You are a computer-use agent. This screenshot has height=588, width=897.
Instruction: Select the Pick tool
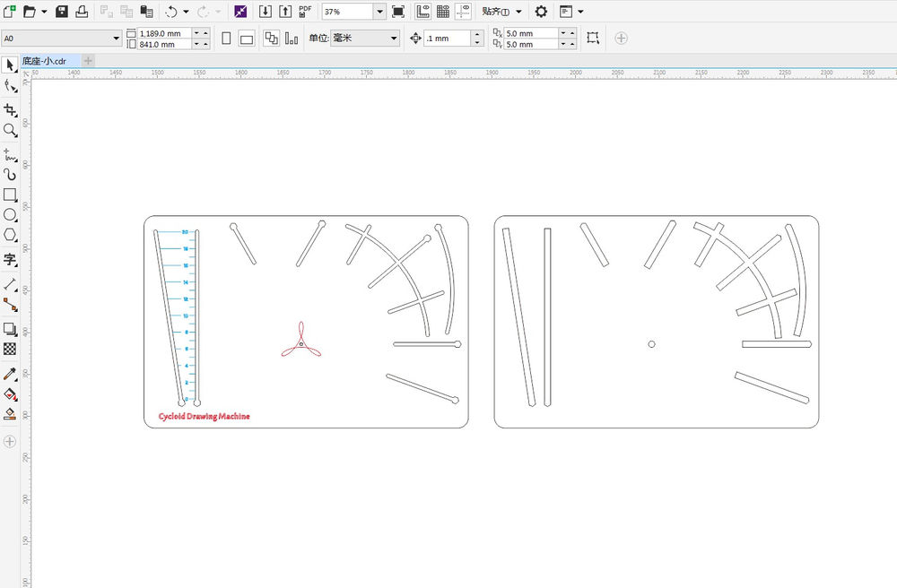pos(11,65)
